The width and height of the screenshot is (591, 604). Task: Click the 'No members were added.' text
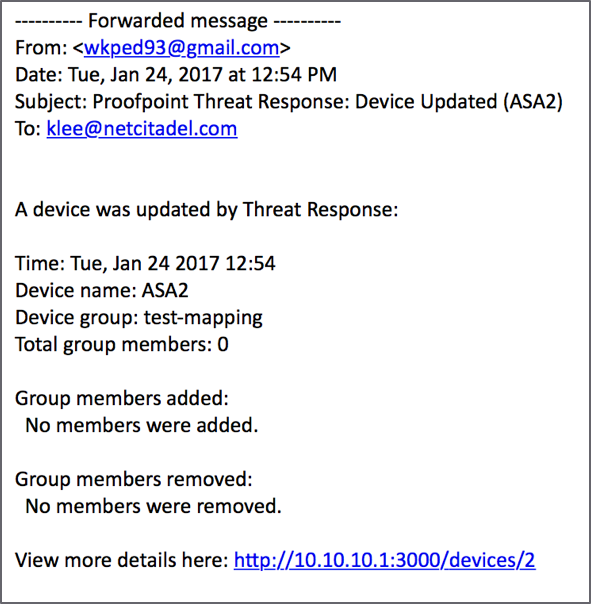point(141,426)
